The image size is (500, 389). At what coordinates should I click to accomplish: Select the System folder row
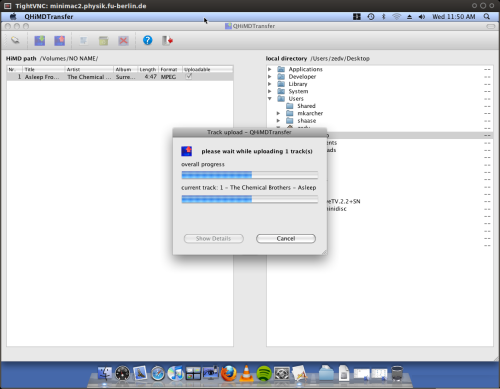click(380, 91)
